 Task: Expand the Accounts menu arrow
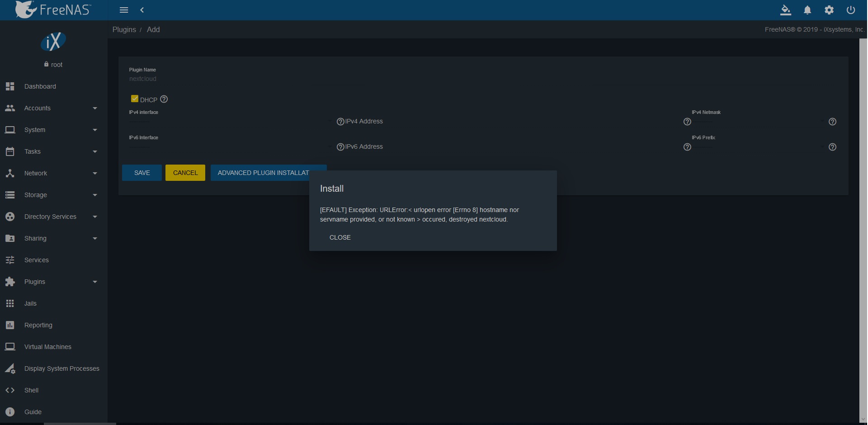(95, 108)
